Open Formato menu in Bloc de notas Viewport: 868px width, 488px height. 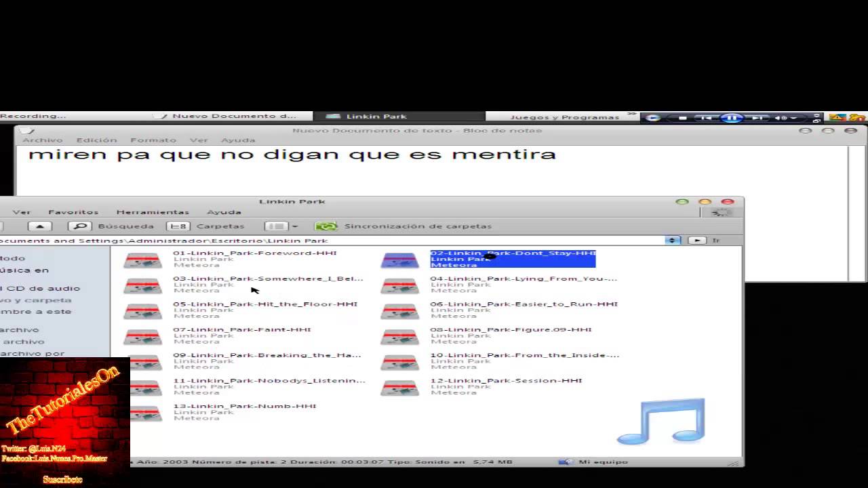click(x=153, y=140)
